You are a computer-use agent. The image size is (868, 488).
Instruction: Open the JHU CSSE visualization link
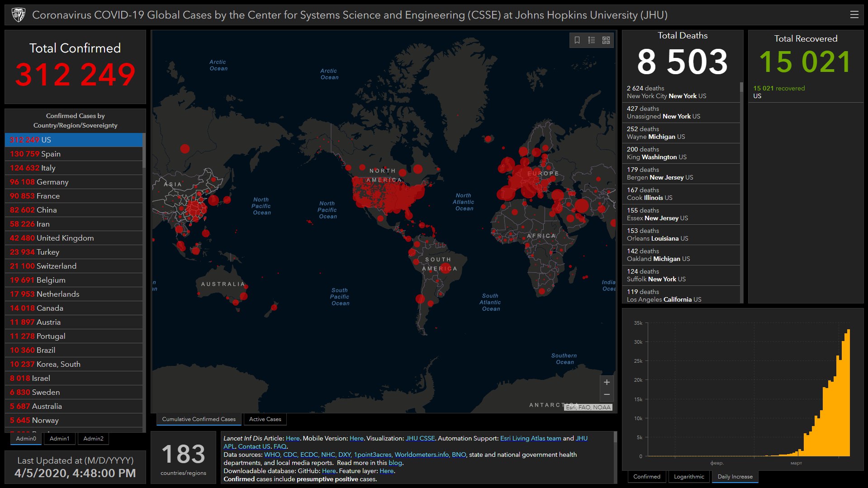click(420, 438)
